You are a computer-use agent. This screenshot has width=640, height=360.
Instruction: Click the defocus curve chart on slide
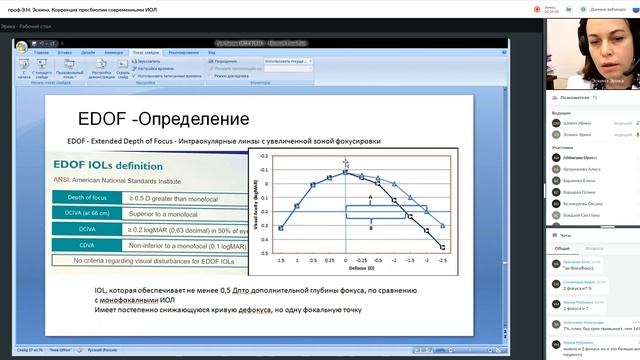[353, 211]
